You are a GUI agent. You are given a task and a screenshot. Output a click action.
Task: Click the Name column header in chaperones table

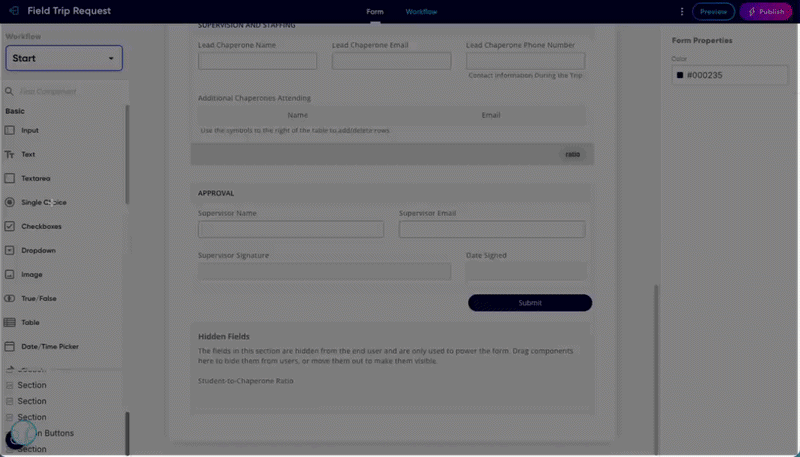297,115
